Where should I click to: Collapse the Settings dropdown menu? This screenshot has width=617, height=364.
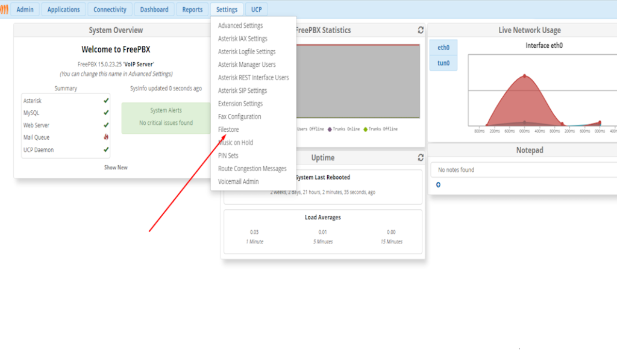[x=227, y=10]
